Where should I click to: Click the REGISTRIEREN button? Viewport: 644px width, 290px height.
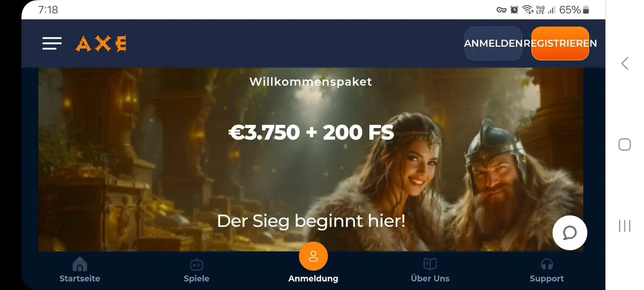[560, 43]
